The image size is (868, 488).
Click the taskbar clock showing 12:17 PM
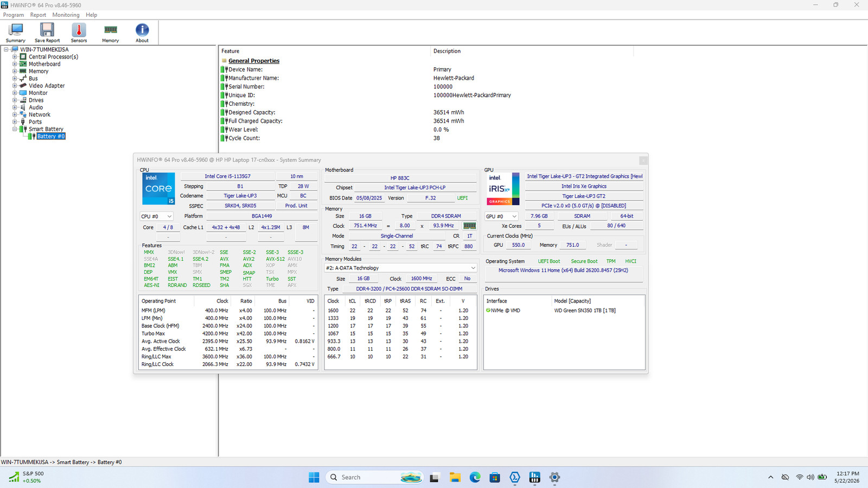[847, 477]
